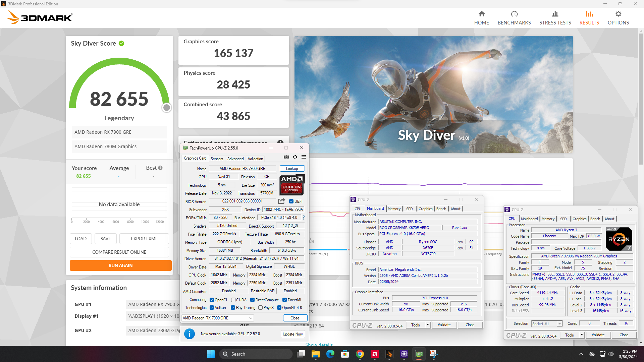Open the SPD tab in the Mainboard CPU-Z window

point(409,209)
